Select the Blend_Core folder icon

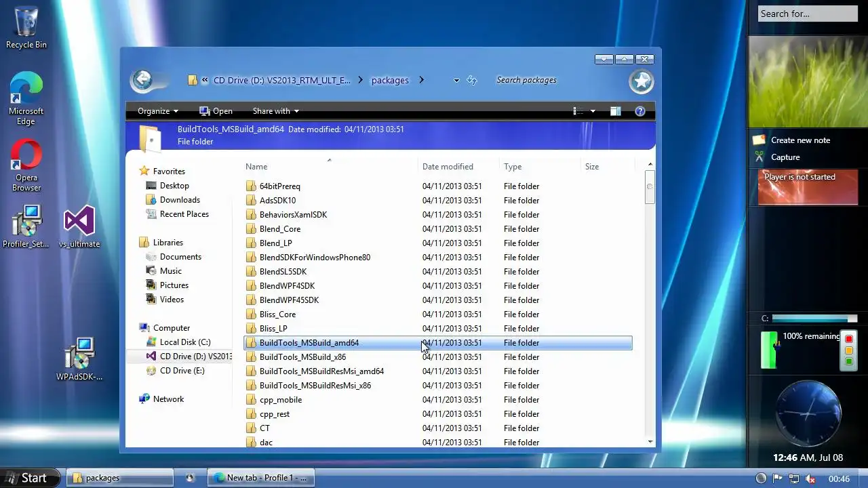251,228
